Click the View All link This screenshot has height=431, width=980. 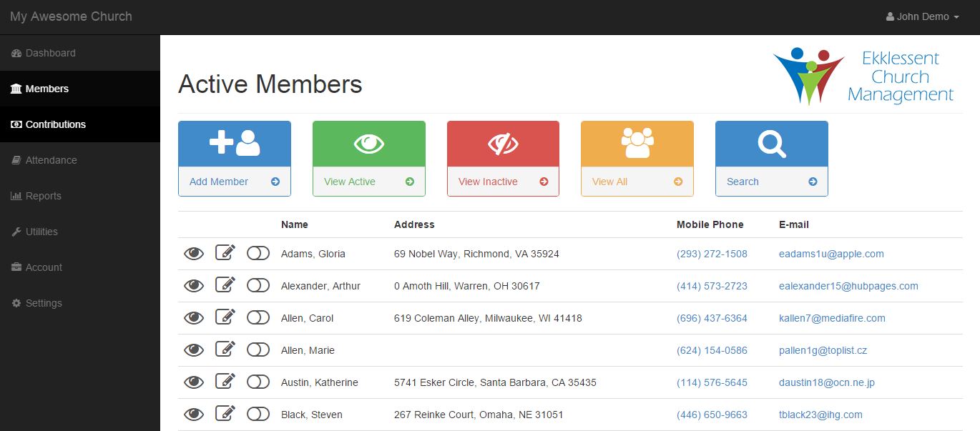609,182
